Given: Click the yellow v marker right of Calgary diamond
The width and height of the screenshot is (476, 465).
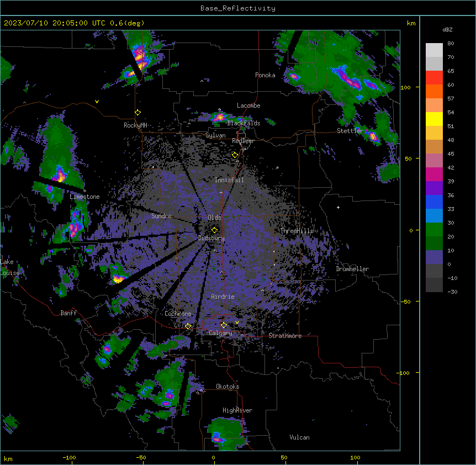Looking at the screenshot, I should 237,323.
